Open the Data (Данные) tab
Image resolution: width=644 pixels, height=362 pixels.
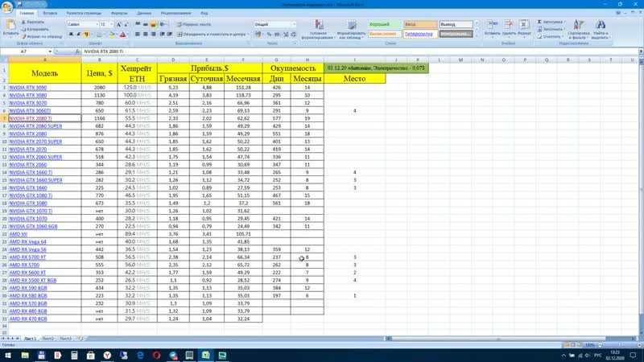pyautogui.click(x=144, y=13)
